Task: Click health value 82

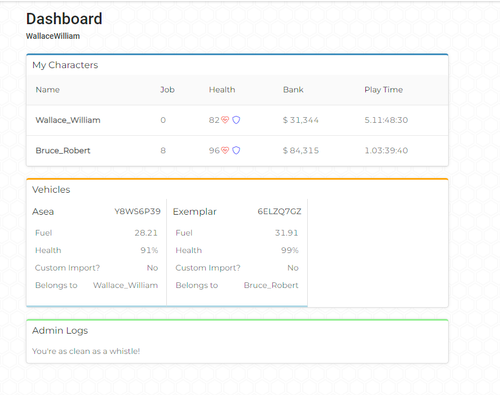Action: coord(214,120)
